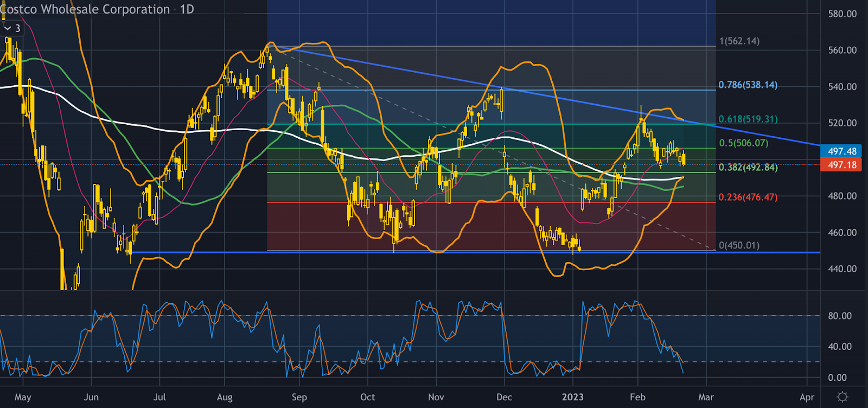Click the 520.00 price axis label
This screenshot has width=868, height=408.
coord(843,123)
